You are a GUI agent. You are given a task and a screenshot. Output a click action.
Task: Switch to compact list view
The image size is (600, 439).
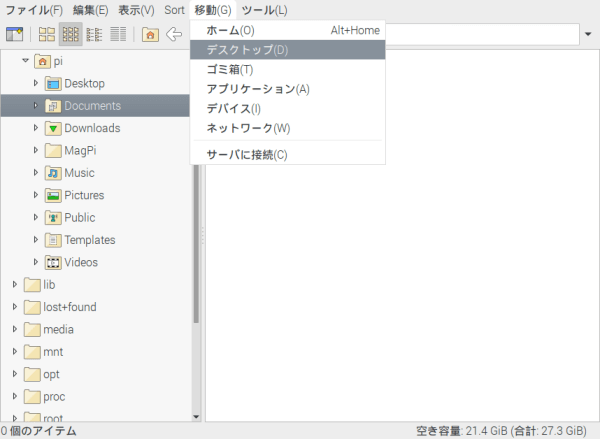94,34
